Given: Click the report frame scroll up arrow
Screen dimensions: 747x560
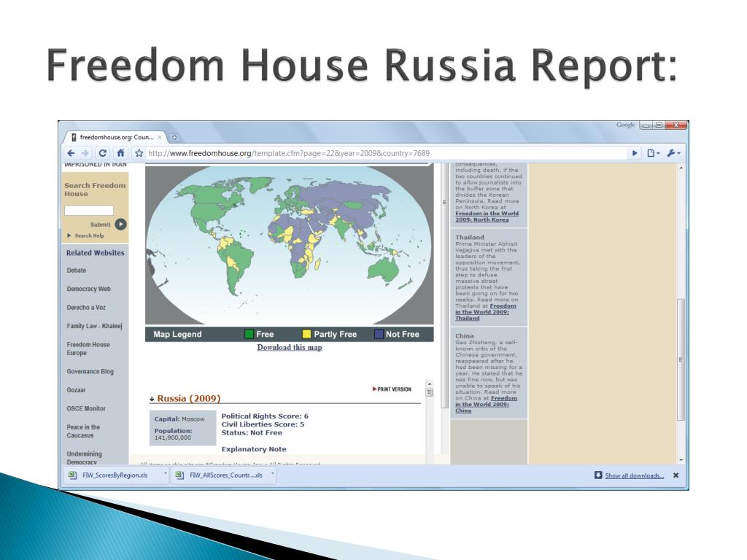Looking at the screenshot, I should pos(429,384).
